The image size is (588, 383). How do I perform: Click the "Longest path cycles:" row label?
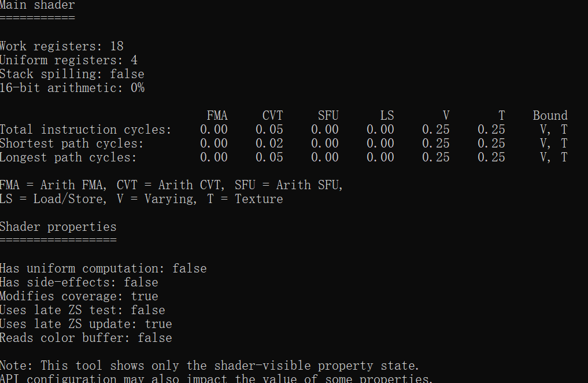pos(68,157)
